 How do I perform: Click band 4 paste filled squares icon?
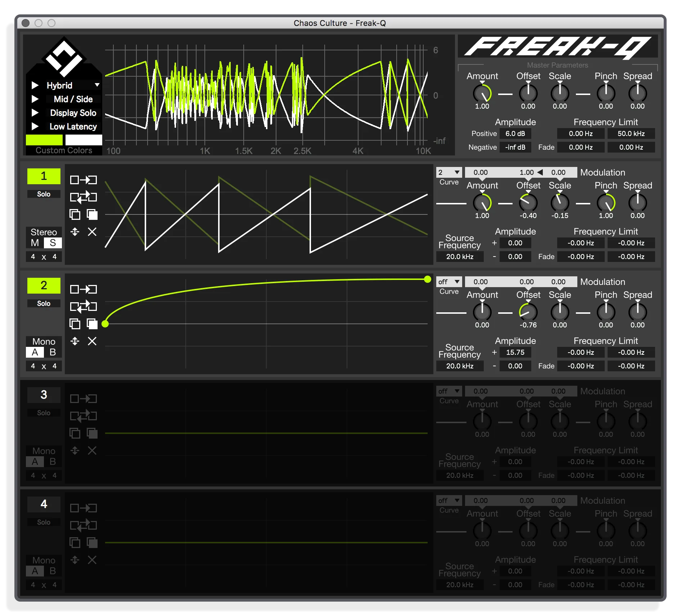coord(92,543)
